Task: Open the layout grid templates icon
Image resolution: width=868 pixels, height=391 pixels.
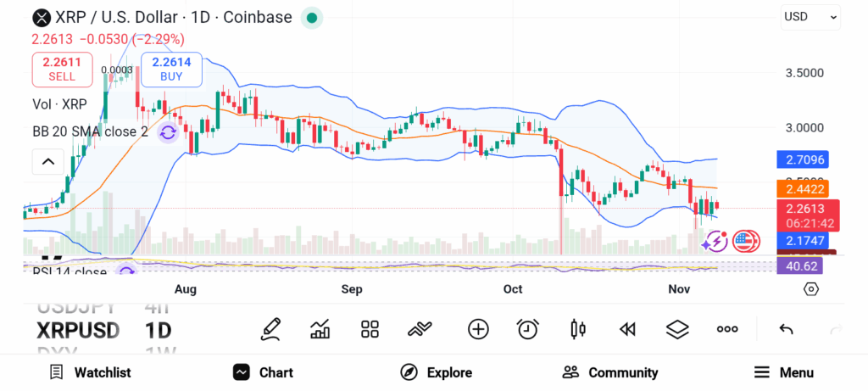Action: pos(370,329)
